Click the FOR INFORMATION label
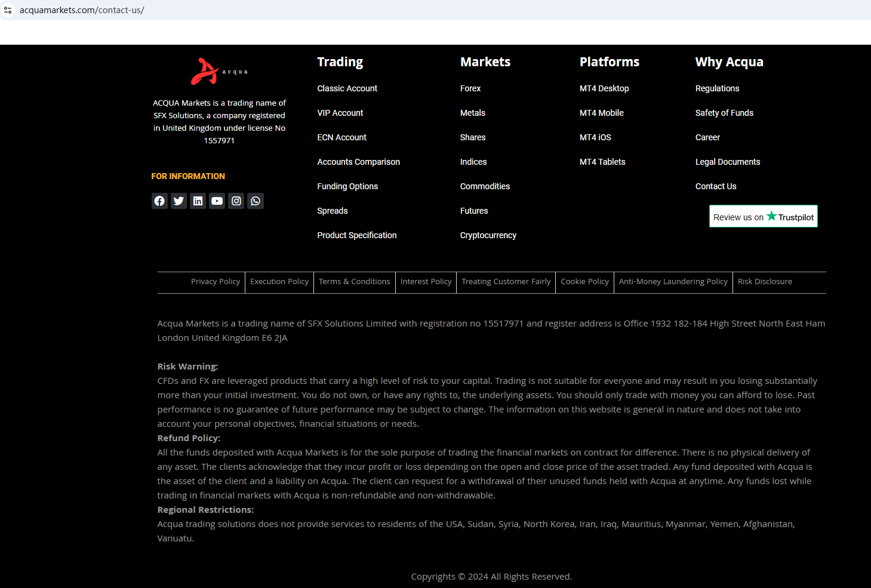 188,176
